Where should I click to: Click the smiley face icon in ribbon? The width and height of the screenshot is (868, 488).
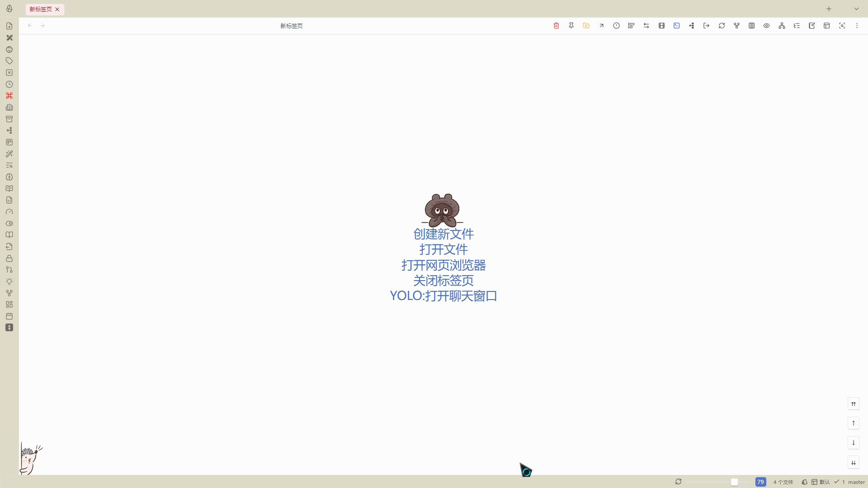point(9,49)
